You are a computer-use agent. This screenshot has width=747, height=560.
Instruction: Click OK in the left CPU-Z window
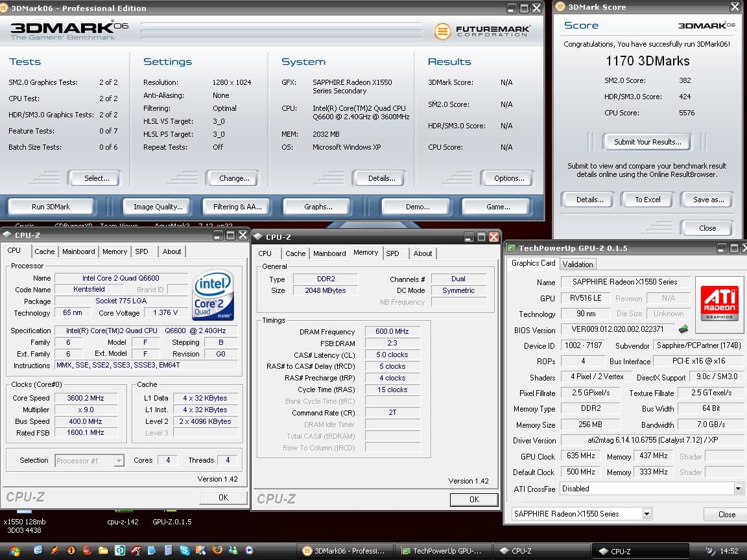223,498
